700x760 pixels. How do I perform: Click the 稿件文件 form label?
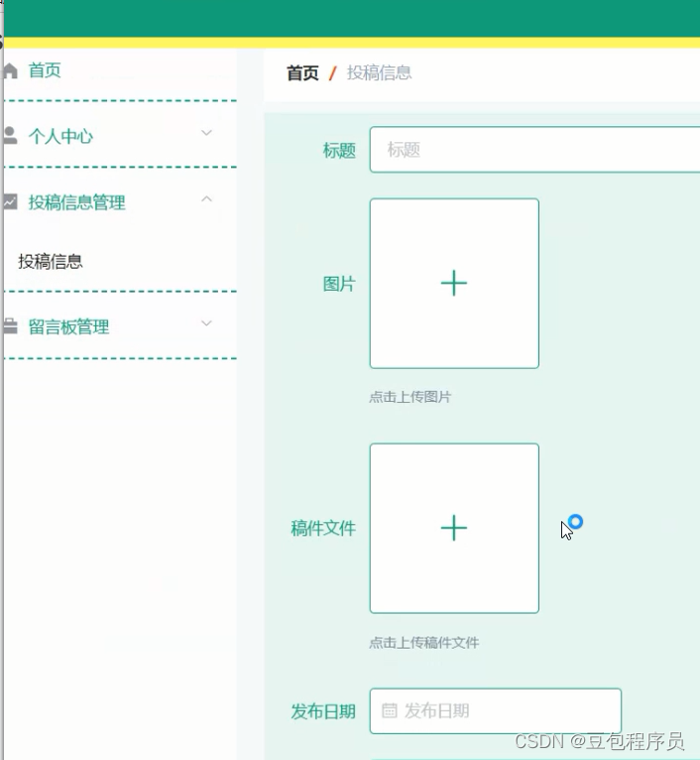[323, 528]
